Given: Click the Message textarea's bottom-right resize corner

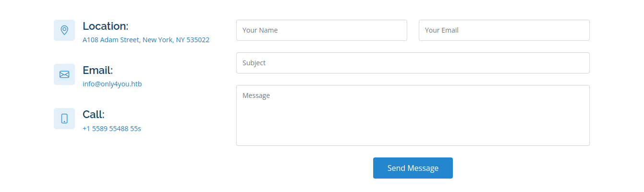Looking at the screenshot, I should point(587,143).
